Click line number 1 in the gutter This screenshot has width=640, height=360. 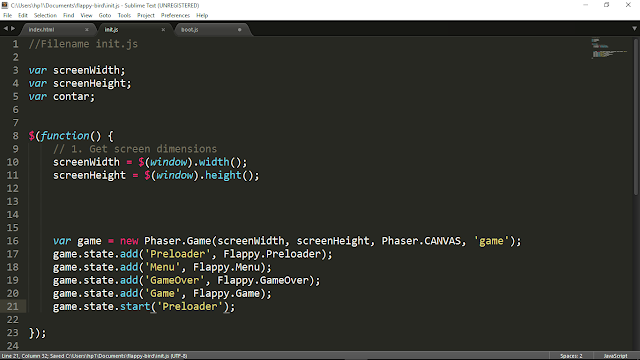point(15,44)
